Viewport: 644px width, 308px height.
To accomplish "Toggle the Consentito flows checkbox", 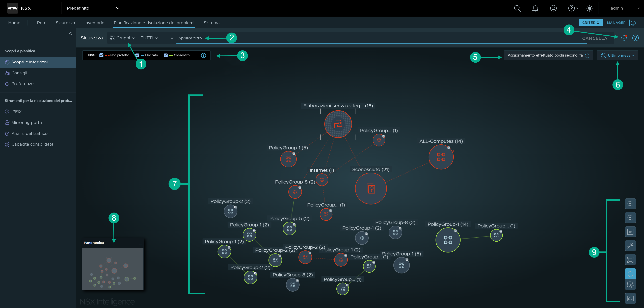I will (166, 55).
